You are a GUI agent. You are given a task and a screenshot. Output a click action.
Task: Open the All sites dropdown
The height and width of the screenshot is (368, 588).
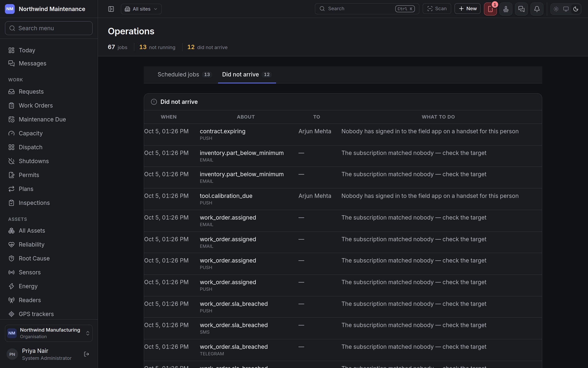click(x=141, y=9)
